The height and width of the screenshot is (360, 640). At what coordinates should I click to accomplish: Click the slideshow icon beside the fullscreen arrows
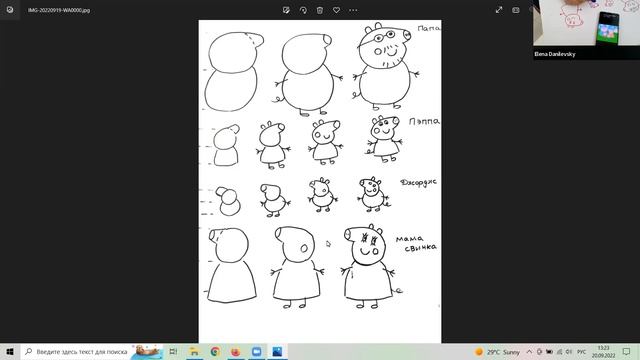click(x=516, y=10)
